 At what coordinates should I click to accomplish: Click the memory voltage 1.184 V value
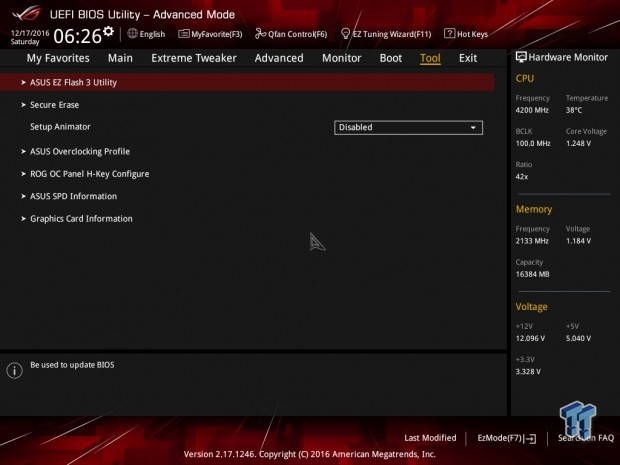click(x=578, y=241)
